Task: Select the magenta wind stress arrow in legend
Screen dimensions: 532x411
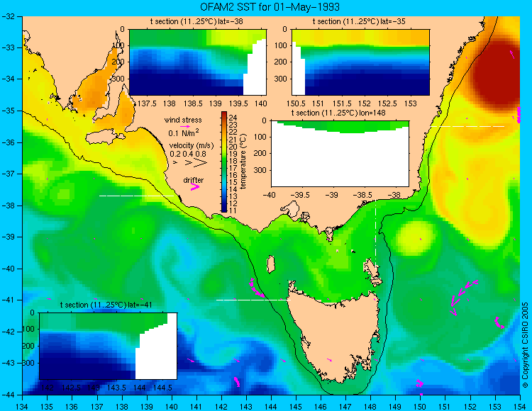Action: click(185, 126)
